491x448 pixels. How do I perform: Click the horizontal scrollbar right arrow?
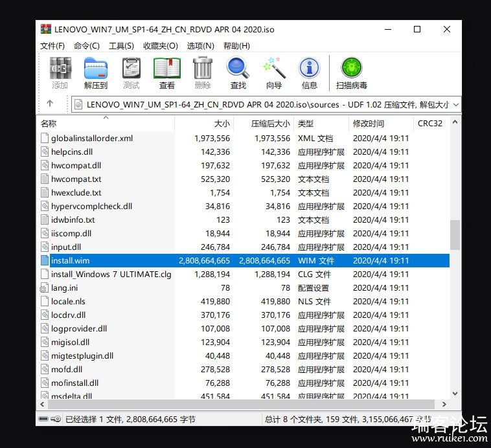pos(444,404)
